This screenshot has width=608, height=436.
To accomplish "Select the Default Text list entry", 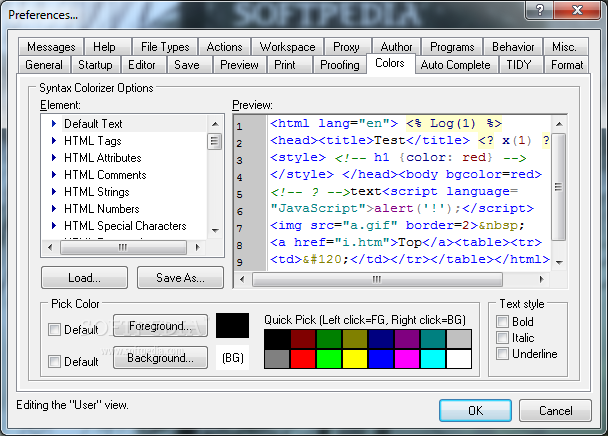I will click(93, 124).
